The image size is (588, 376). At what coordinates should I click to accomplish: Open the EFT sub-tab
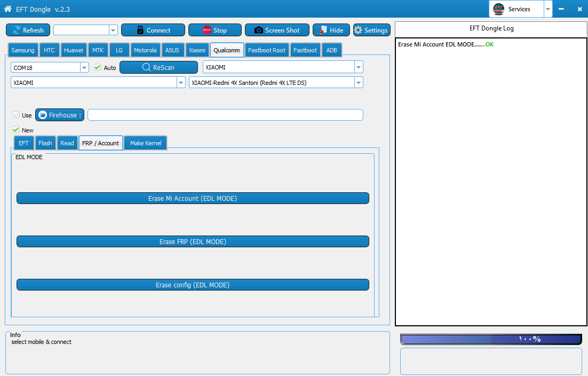(x=23, y=143)
